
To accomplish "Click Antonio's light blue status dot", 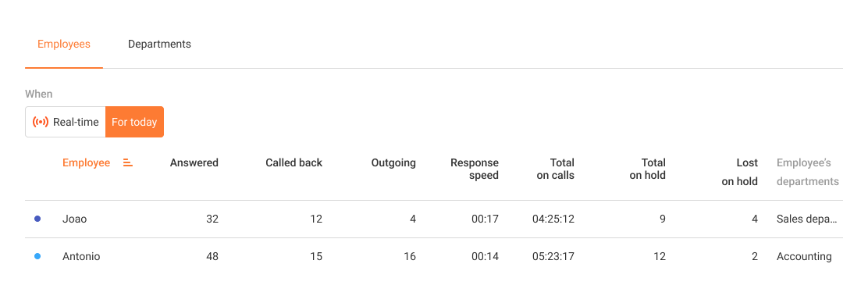I will click(x=37, y=257).
